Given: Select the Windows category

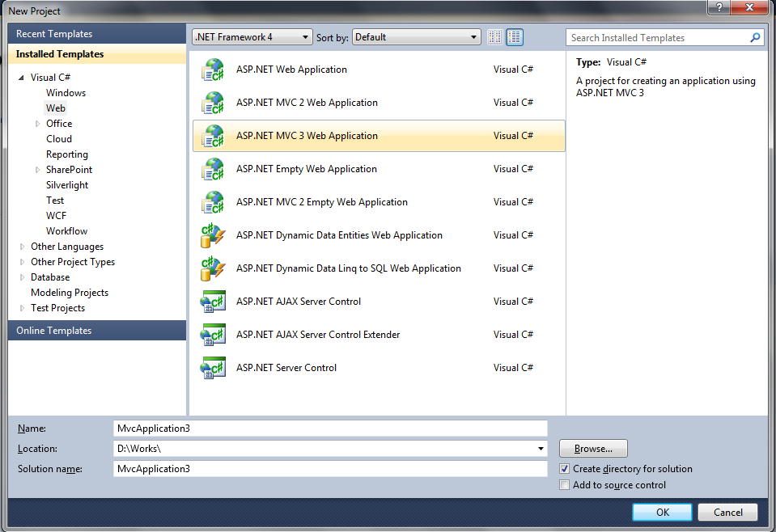Looking at the screenshot, I should coord(66,93).
